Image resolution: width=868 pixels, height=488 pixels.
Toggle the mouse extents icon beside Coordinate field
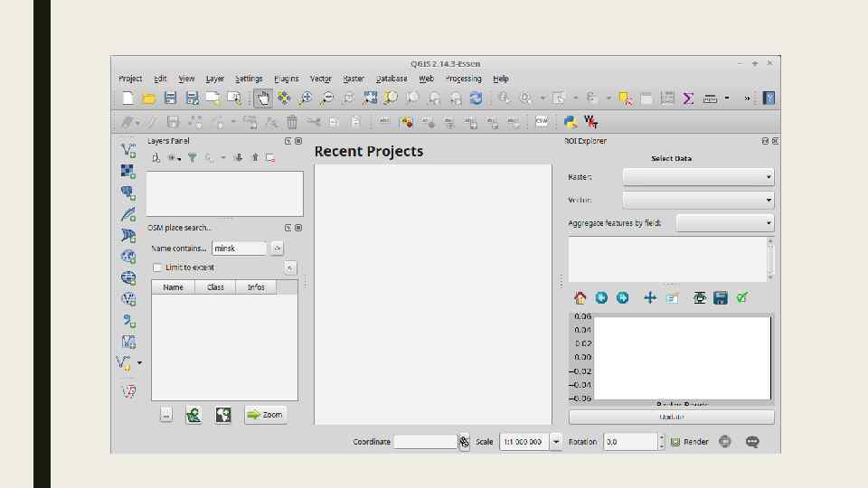[x=464, y=442]
